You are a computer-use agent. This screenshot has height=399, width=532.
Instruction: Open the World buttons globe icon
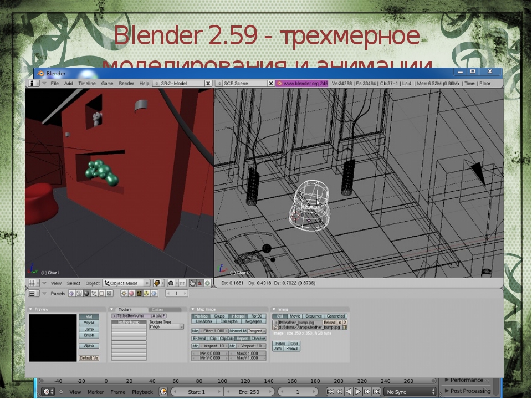tap(154, 294)
